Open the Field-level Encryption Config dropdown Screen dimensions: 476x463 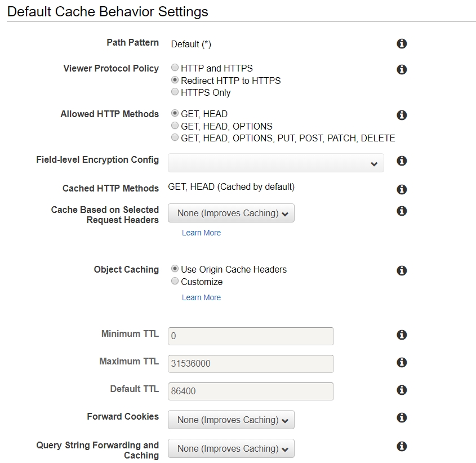click(275, 163)
